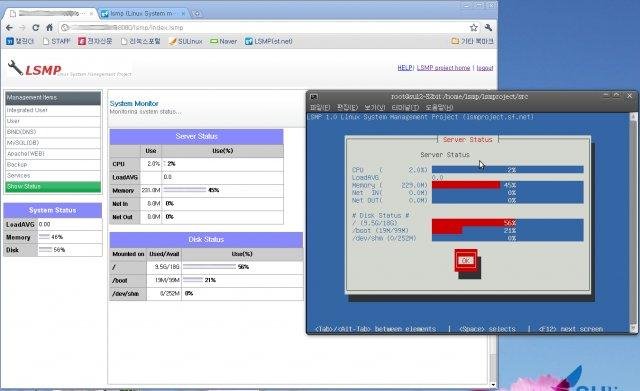Click the / disk 56% usage bar
The width and height of the screenshot is (640, 391).
click(x=209, y=267)
